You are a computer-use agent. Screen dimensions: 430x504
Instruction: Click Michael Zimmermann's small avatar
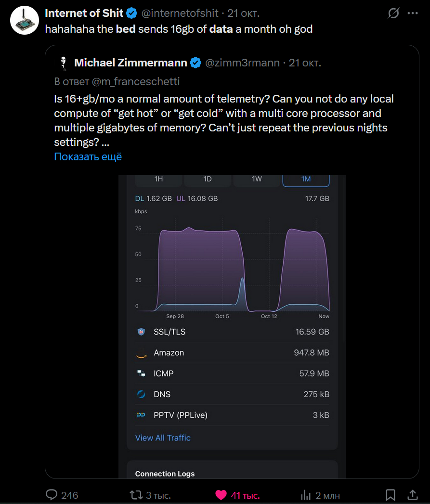pyautogui.click(x=62, y=63)
